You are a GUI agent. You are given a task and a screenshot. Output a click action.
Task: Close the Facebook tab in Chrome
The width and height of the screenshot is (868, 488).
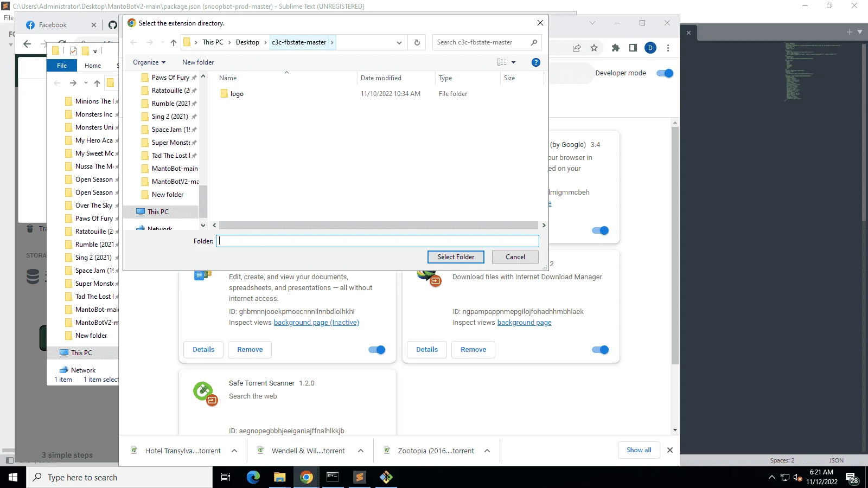(x=94, y=25)
